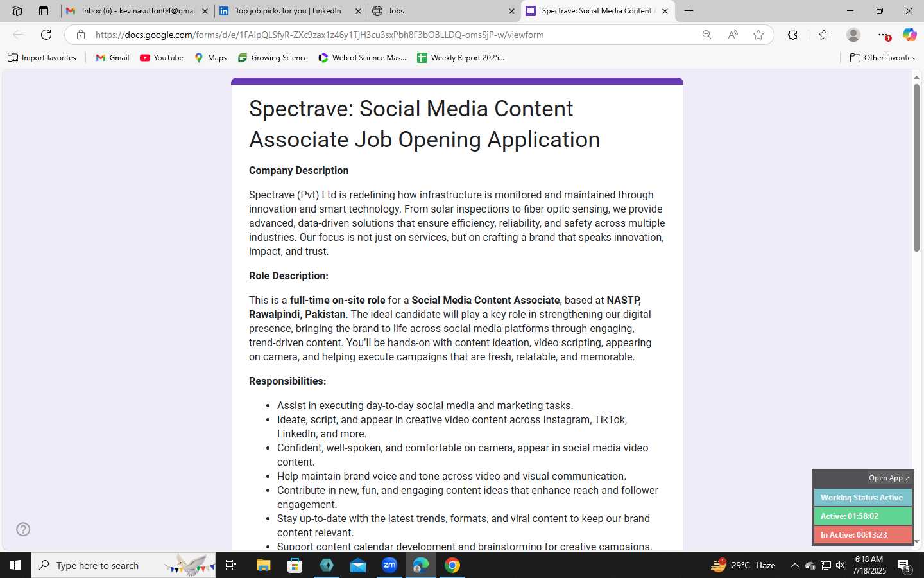The width and height of the screenshot is (924, 578).
Task: Open the YouTube bookmark
Action: click(162, 58)
